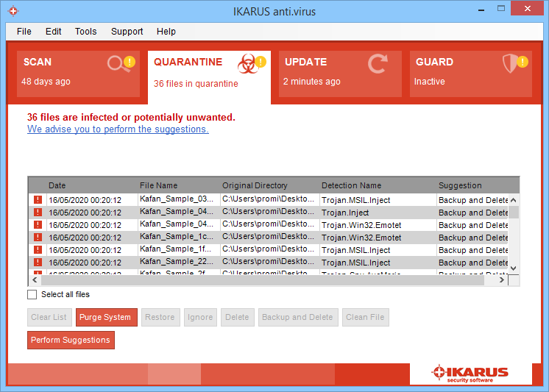Open the File menu

point(24,32)
